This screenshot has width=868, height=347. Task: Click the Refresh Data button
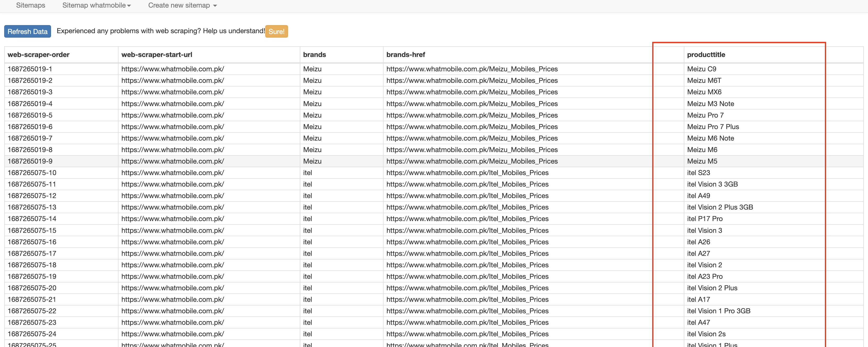pyautogui.click(x=28, y=31)
